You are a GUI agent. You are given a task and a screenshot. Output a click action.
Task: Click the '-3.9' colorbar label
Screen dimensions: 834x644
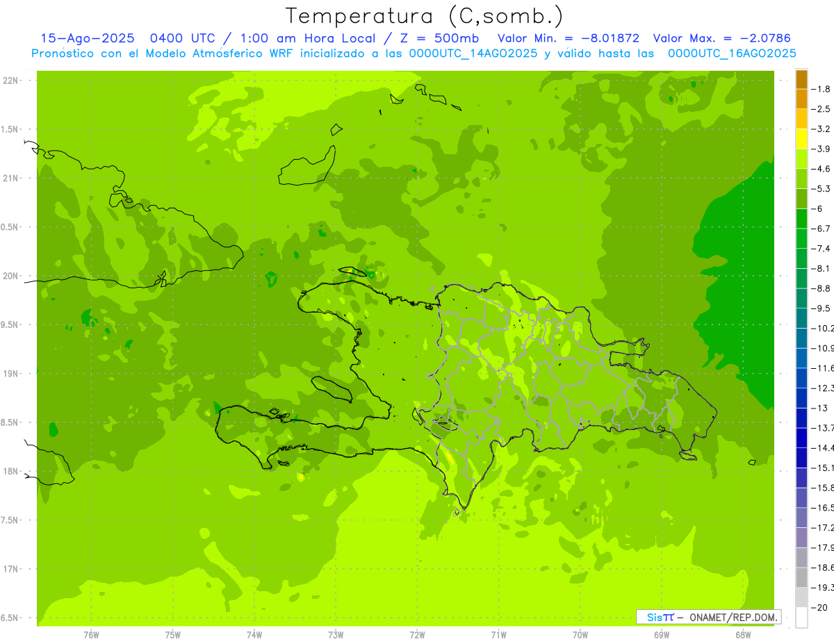pos(821,149)
